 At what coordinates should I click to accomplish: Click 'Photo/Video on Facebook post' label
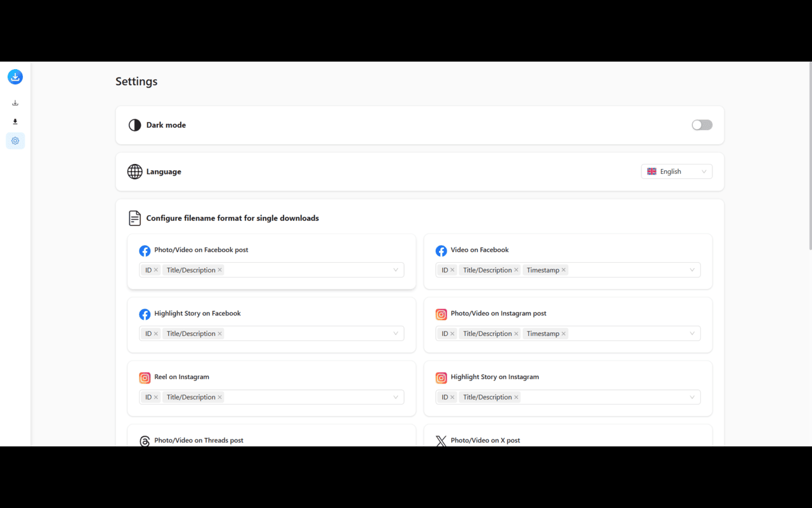click(201, 250)
